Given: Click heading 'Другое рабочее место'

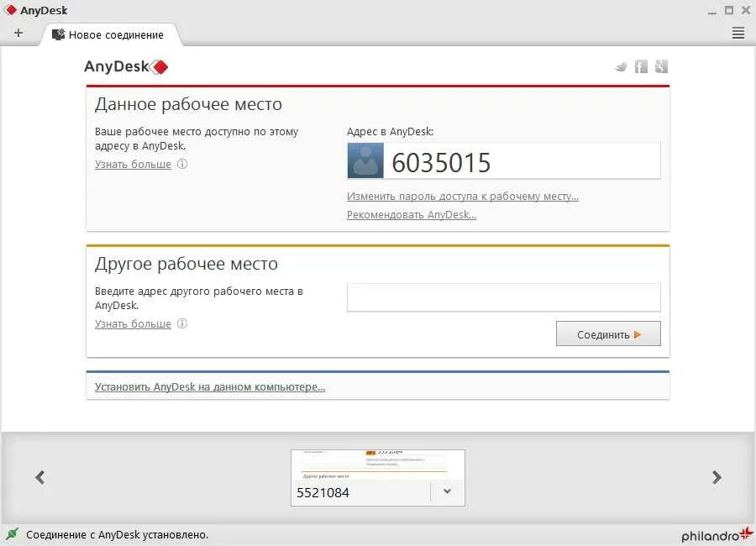Looking at the screenshot, I should point(186,264).
